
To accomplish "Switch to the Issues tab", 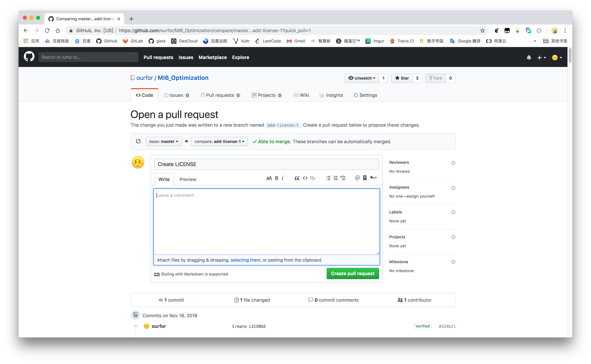I will click(x=177, y=95).
